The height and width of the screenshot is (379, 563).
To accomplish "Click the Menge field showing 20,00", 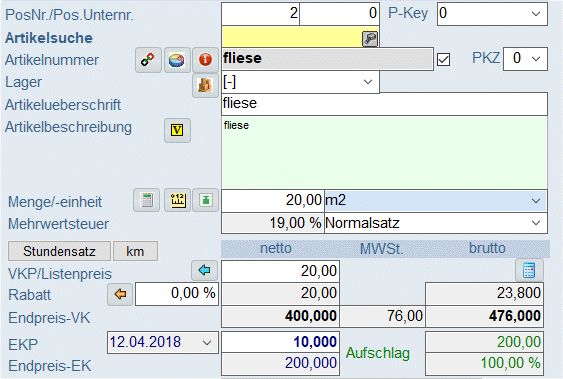I will pos(273,201).
